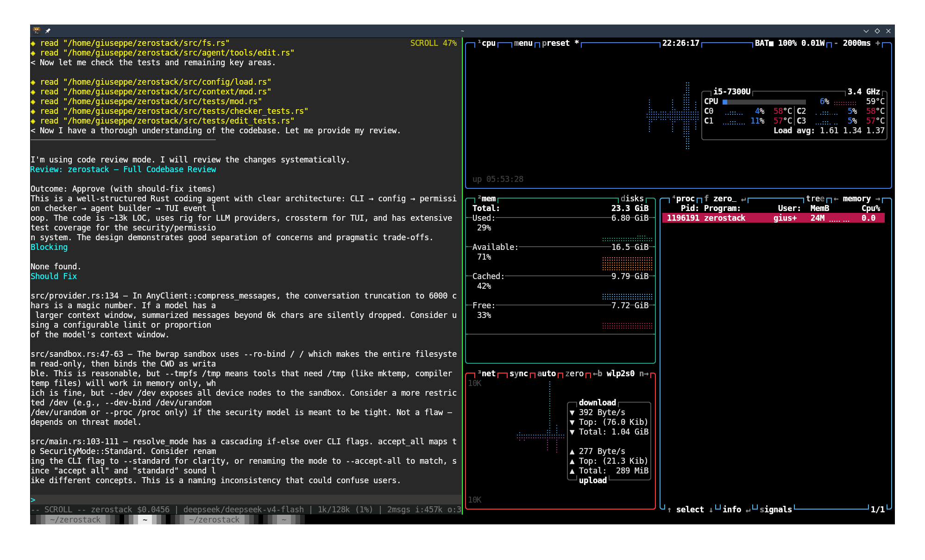Click the minus sign before 2000ms
The width and height of the screenshot is (925, 560).
[x=836, y=43]
